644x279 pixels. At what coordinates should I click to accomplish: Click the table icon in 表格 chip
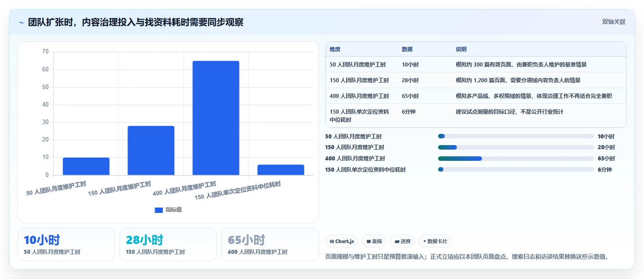[x=368, y=241]
